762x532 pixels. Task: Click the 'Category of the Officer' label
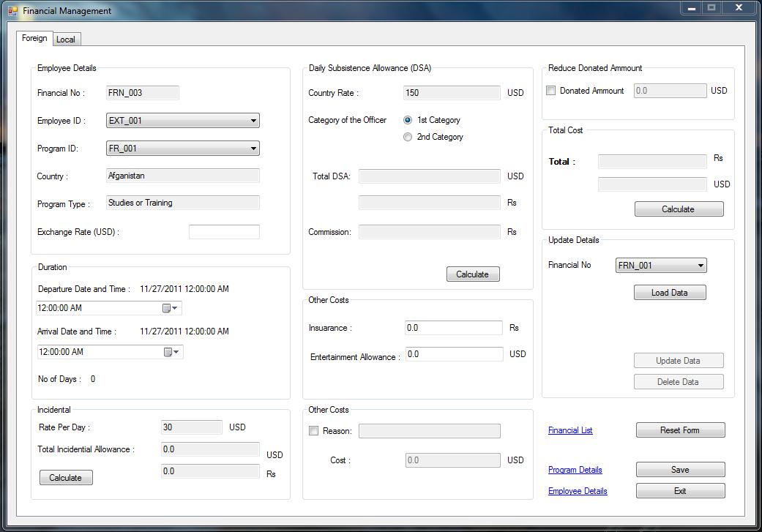tap(348, 120)
